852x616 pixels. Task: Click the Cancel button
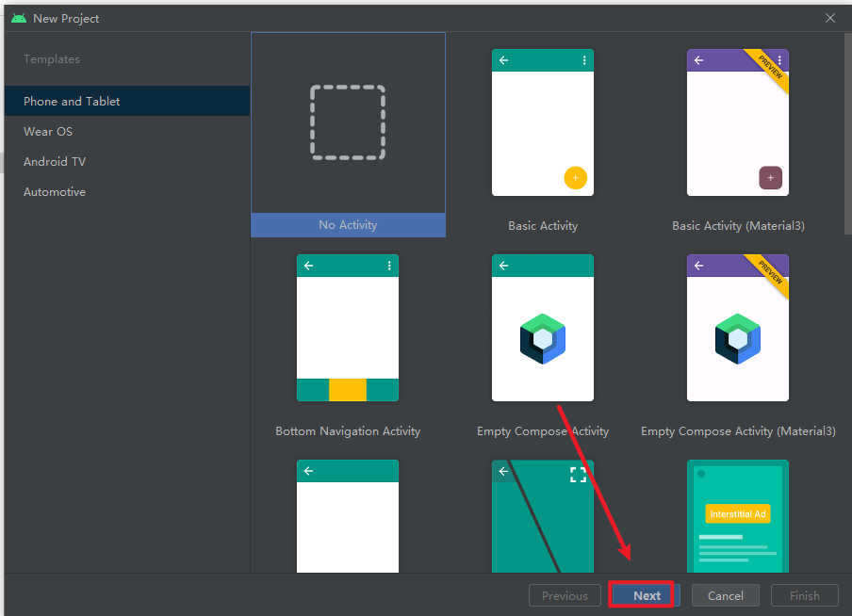point(725,595)
